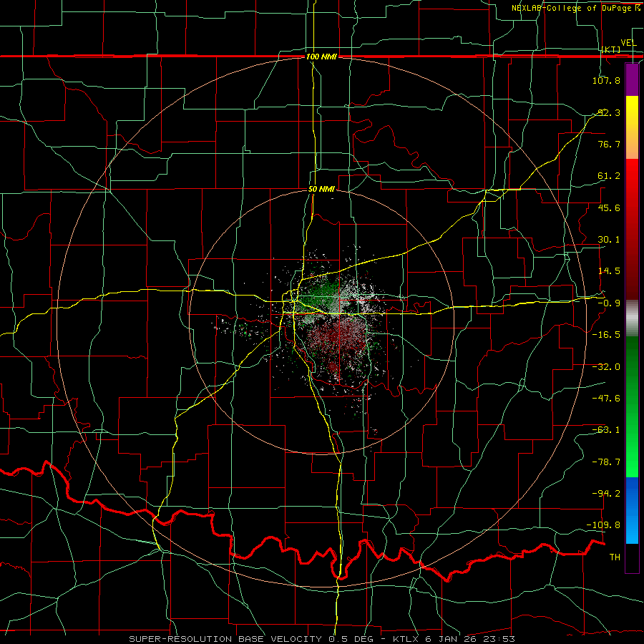Click the 45.6 velocity scale value

click(x=609, y=208)
